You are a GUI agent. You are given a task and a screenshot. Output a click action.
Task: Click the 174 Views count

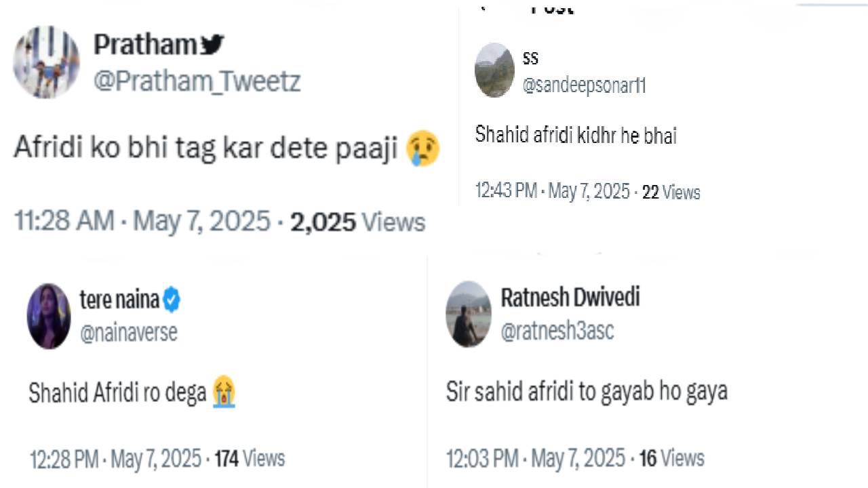[x=249, y=459]
